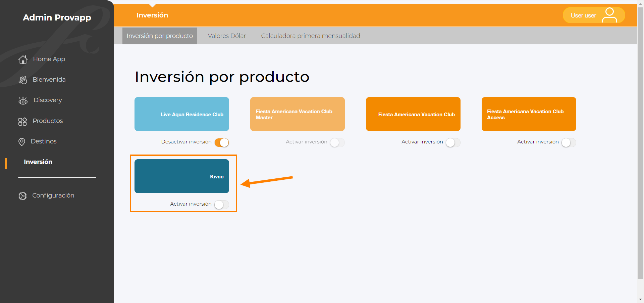This screenshot has height=303, width=644.
Task: Click the vertical scrollbar thumb
Action: click(x=641, y=143)
